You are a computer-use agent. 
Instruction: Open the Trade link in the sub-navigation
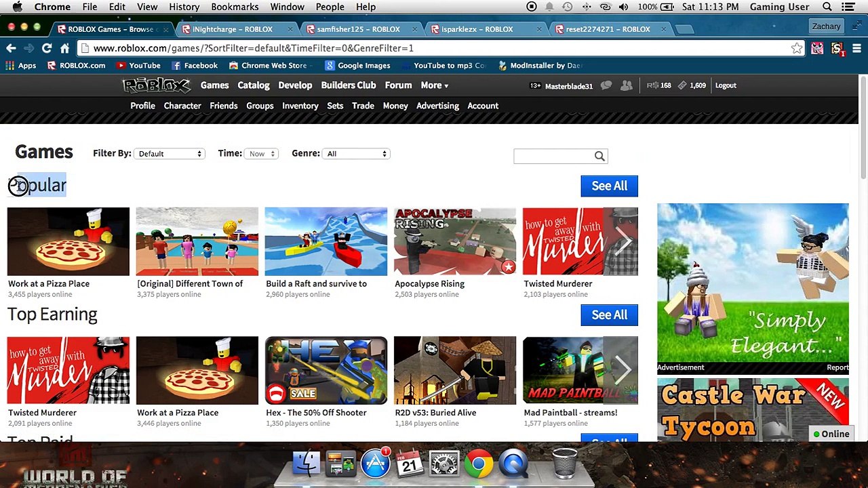point(363,106)
